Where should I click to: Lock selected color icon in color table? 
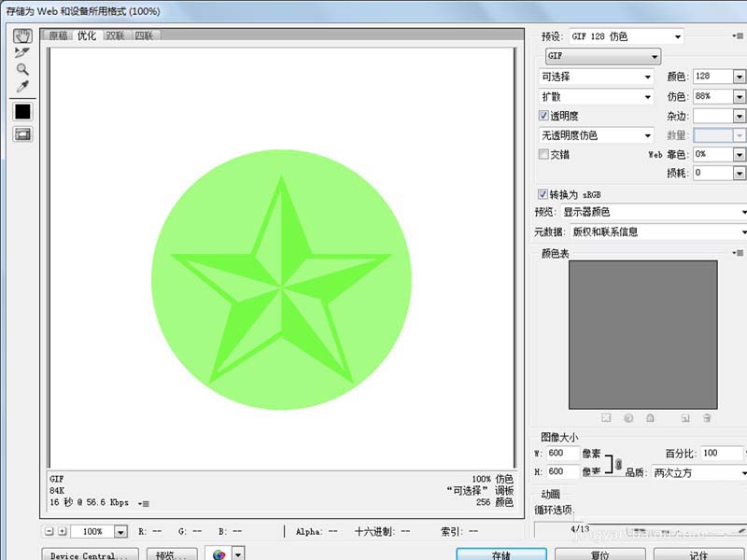(x=650, y=417)
